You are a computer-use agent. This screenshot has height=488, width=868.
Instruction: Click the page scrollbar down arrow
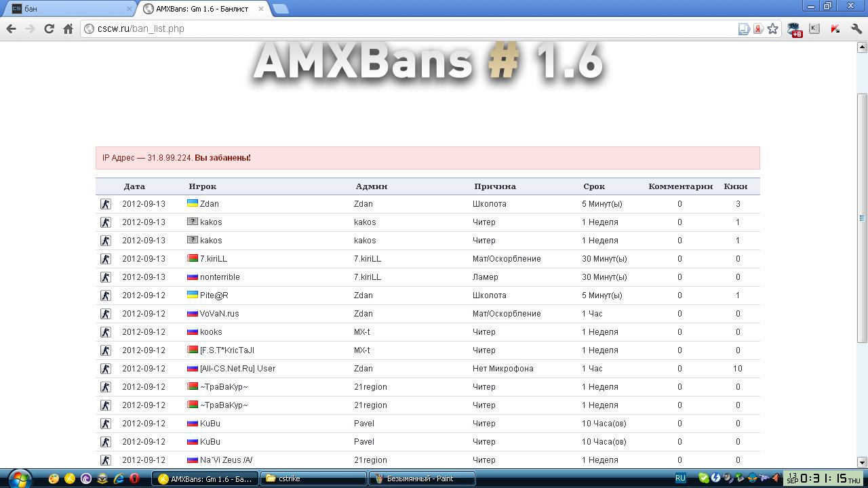(862, 462)
